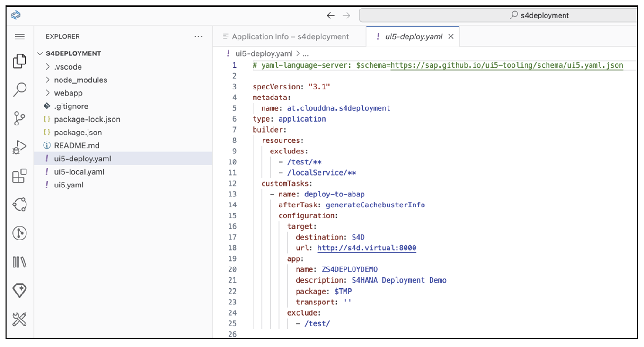Click the s4deployment command search field
Viewport: 644px width, 347px height.
coord(498,15)
